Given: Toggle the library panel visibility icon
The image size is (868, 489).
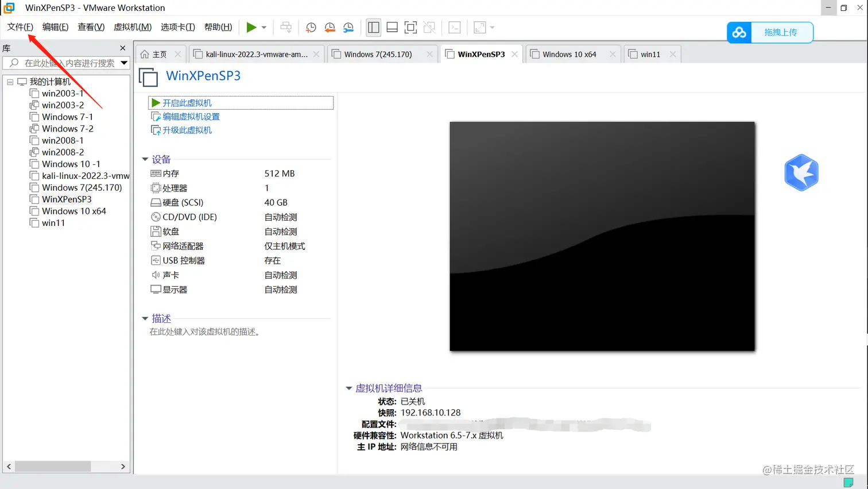Looking at the screenshot, I should point(374,27).
